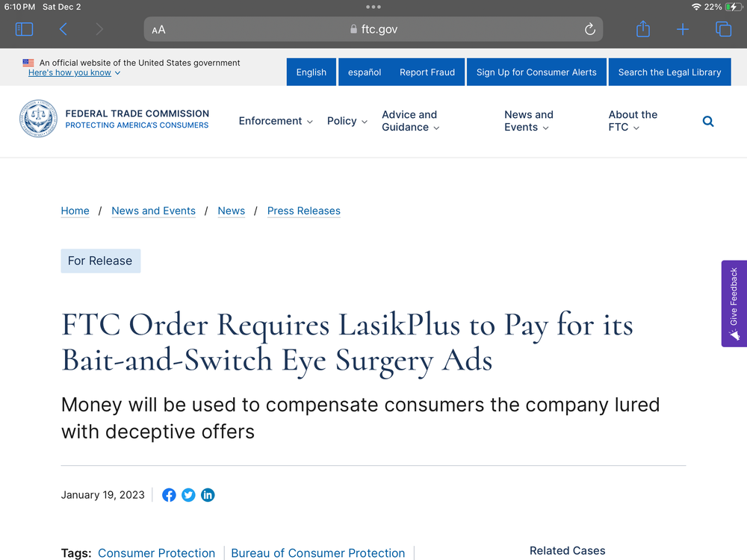Expand the Policy menu
The height and width of the screenshot is (560, 747).
tap(347, 121)
